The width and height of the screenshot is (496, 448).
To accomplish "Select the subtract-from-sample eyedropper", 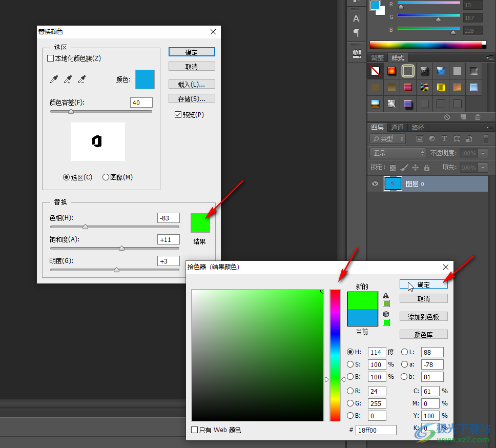I will pyautogui.click(x=81, y=79).
